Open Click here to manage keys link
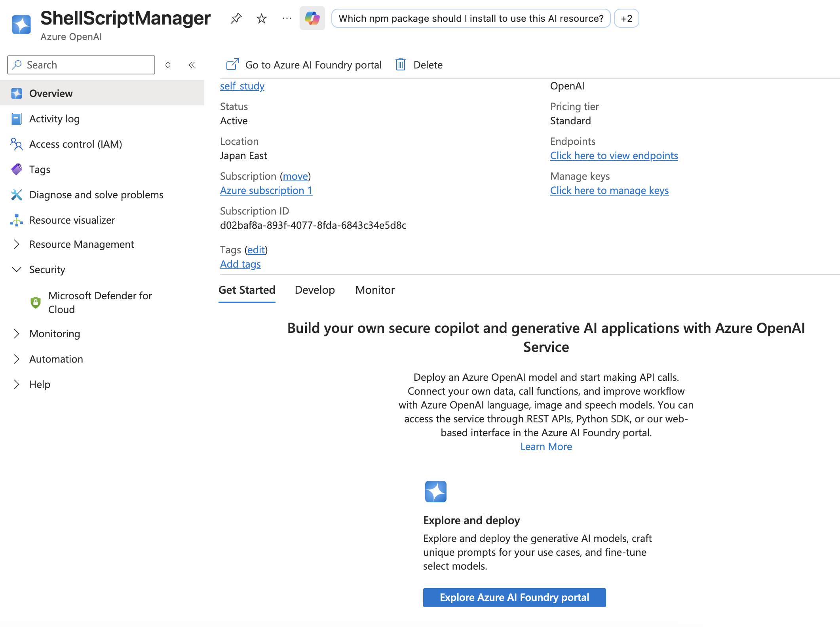The image size is (840, 627). point(609,190)
